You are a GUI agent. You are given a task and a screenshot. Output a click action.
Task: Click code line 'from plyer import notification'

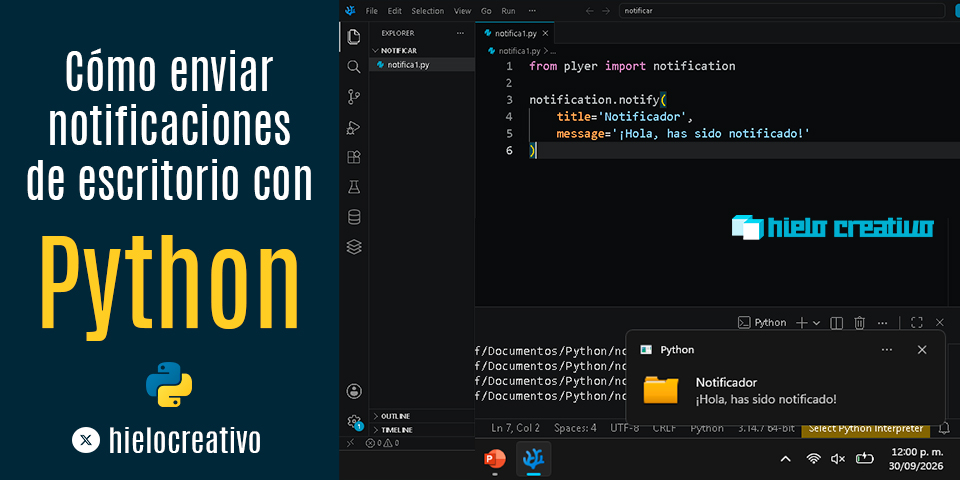pos(632,66)
